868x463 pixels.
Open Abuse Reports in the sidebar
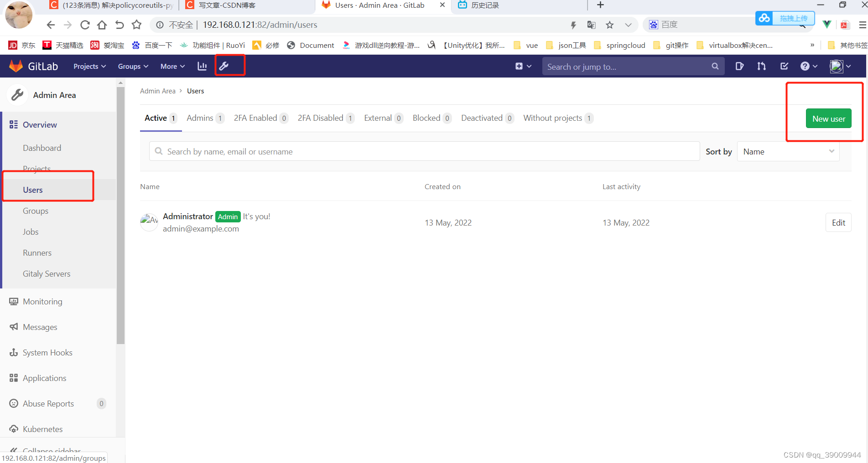(x=48, y=403)
